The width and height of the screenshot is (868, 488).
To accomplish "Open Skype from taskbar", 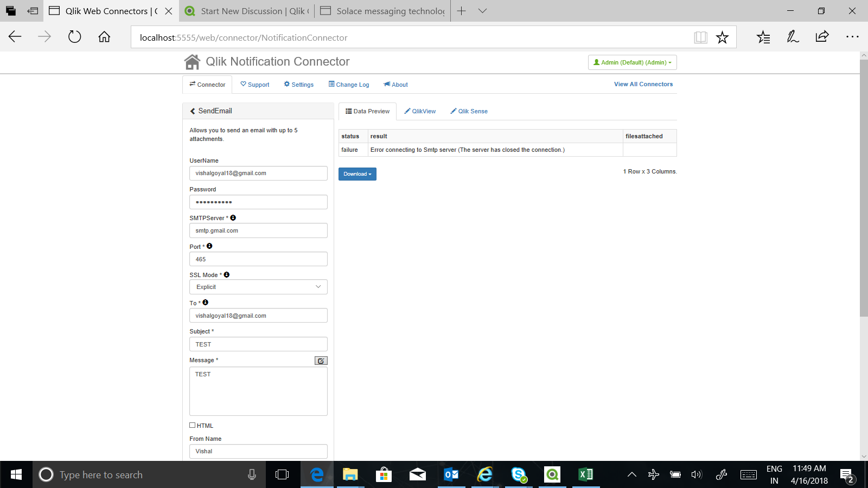I will pos(519,474).
